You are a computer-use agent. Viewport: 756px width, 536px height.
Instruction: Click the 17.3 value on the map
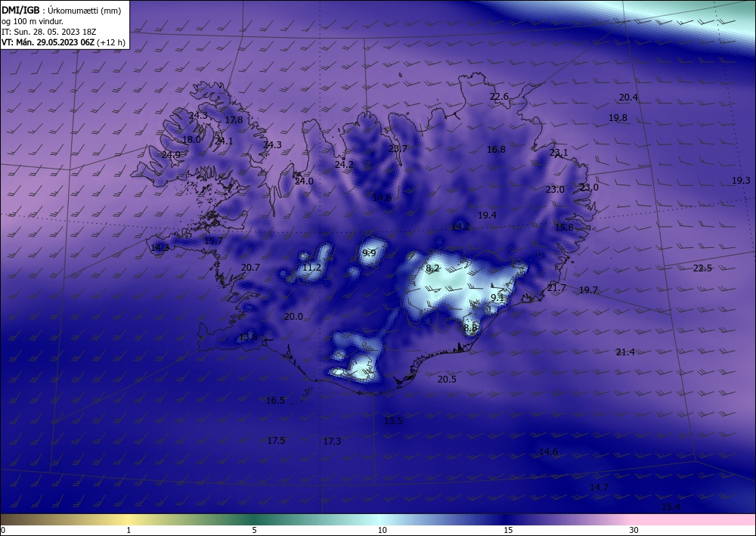332,442
